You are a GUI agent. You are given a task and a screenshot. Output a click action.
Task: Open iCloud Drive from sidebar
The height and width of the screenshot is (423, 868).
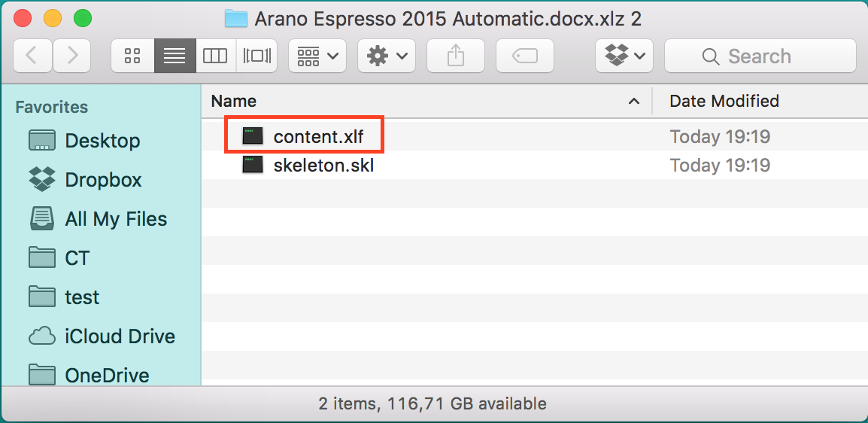(x=120, y=336)
